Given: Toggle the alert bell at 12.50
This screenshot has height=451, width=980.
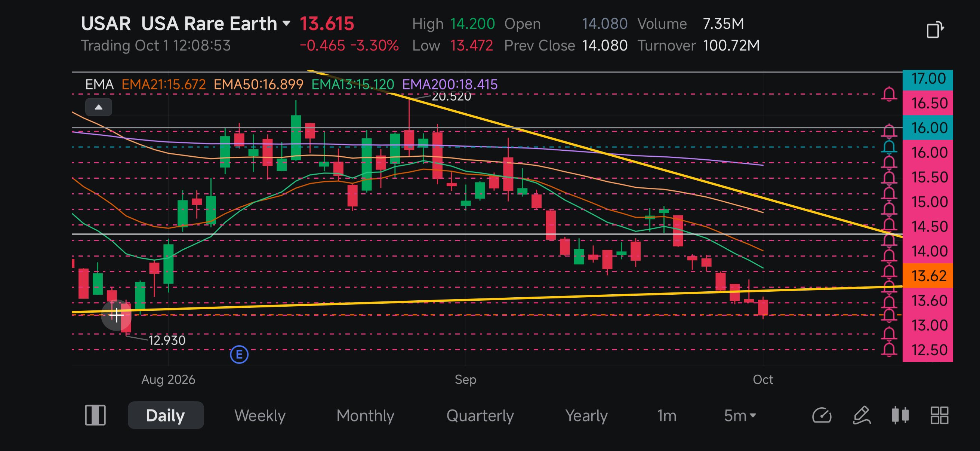Looking at the screenshot, I should click(889, 349).
